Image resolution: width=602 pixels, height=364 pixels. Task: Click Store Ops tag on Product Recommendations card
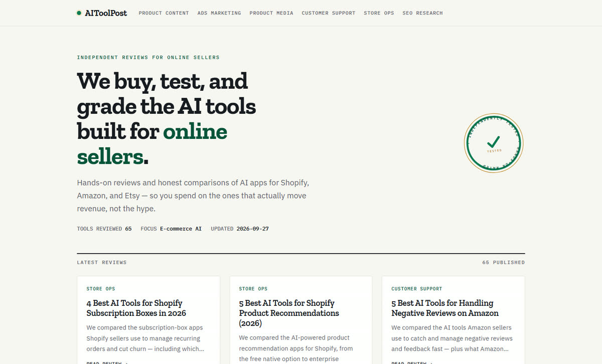253,289
